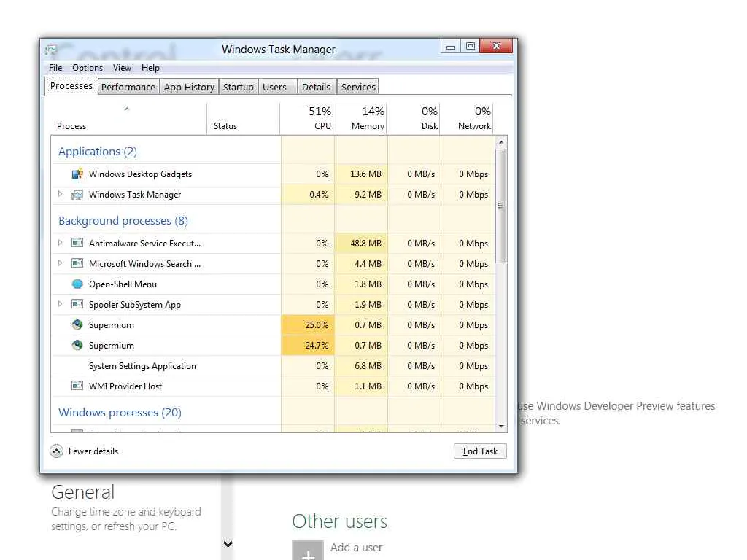The height and width of the screenshot is (560, 747).
Task: Select the Processes tab
Action: point(71,86)
